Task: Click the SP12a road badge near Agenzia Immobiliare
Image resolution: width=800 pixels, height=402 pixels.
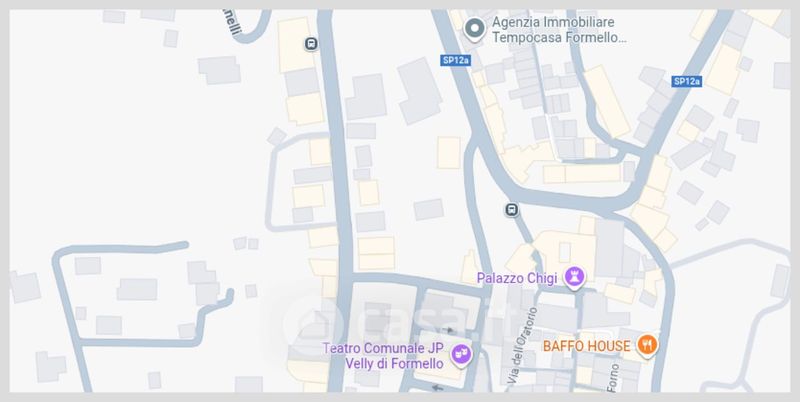Action: [456, 60]
